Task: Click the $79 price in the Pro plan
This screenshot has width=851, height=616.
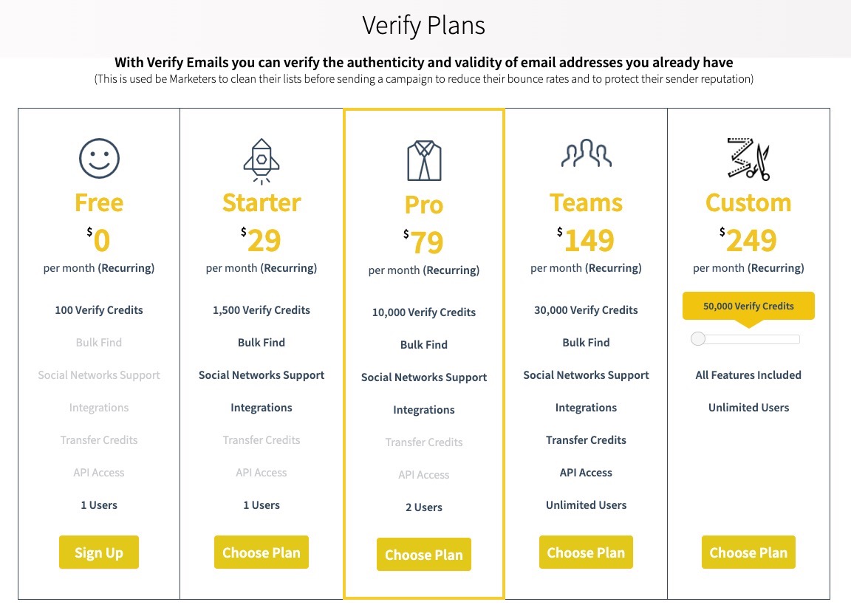Action: pos(424,242)
